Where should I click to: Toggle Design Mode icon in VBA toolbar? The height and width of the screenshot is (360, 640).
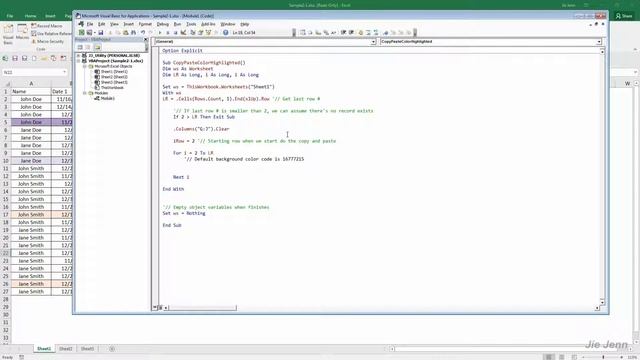coord(183,33)
